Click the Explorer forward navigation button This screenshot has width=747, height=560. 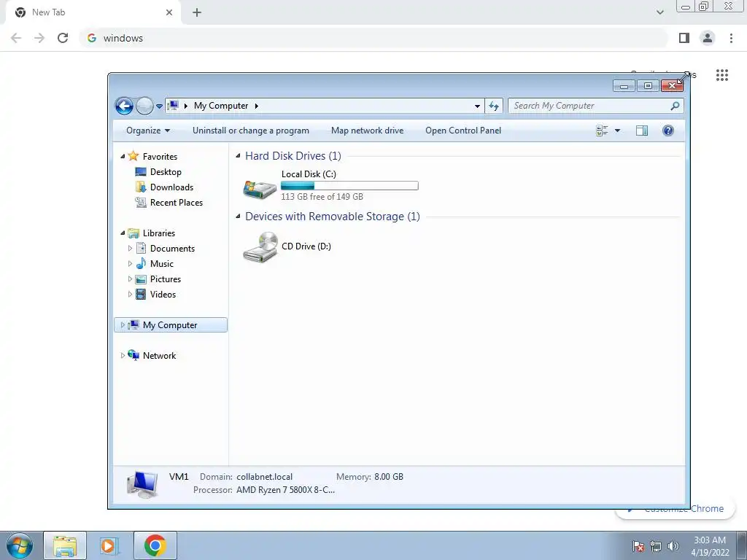pos(144,106)
